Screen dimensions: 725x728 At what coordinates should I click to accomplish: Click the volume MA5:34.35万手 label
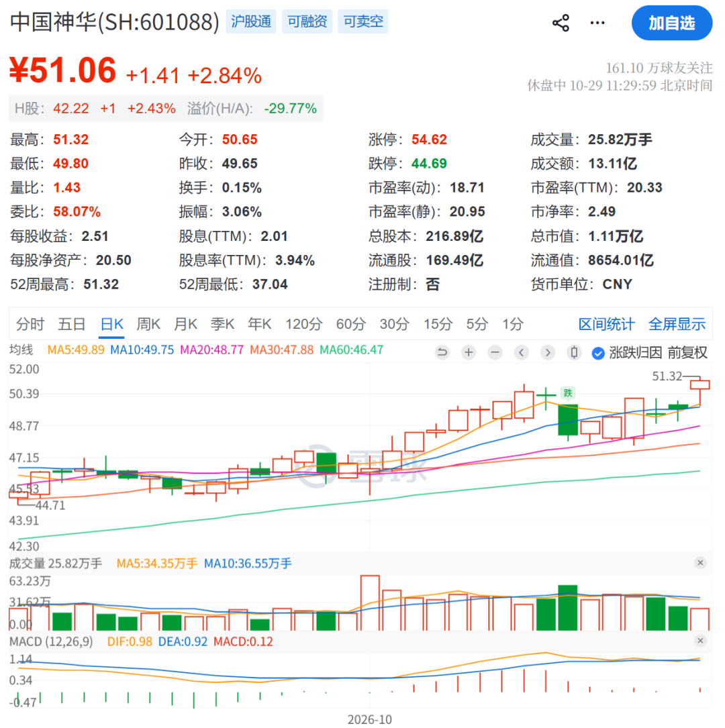pyautogui.click(x=157, y=564)
